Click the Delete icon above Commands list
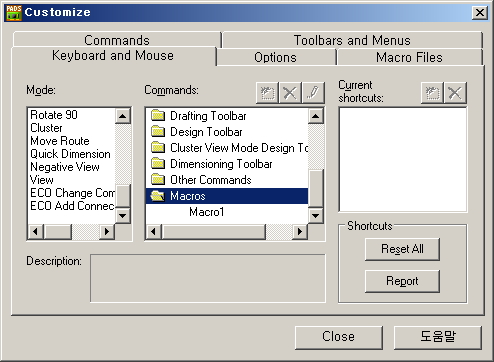This screenshot has height=362, width=494. coord(290,93)
